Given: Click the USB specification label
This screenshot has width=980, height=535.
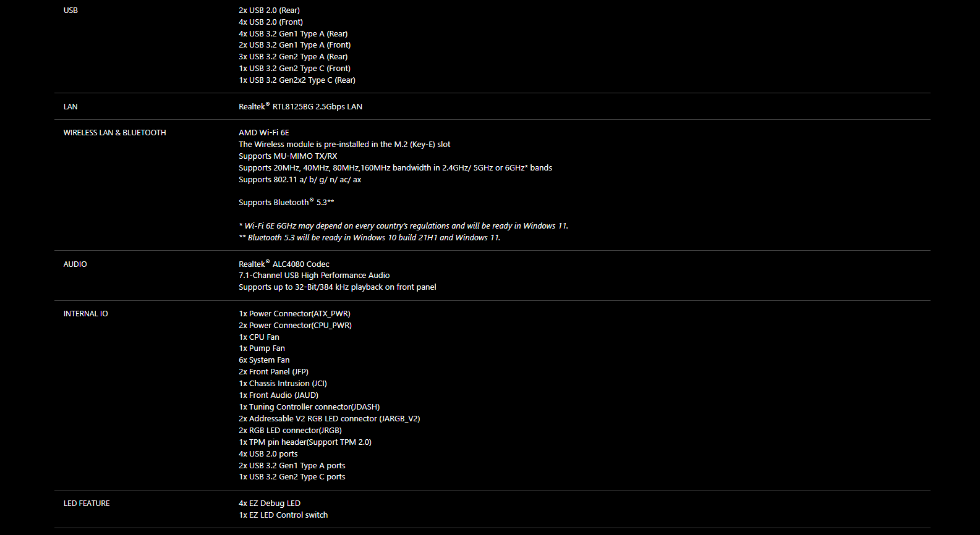Looking at the screenshot, I should [70, 11].
